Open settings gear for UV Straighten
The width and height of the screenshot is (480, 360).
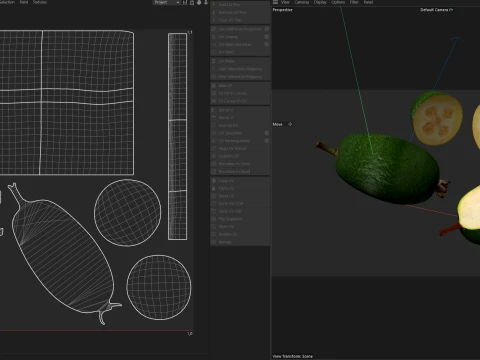point(267,133)
